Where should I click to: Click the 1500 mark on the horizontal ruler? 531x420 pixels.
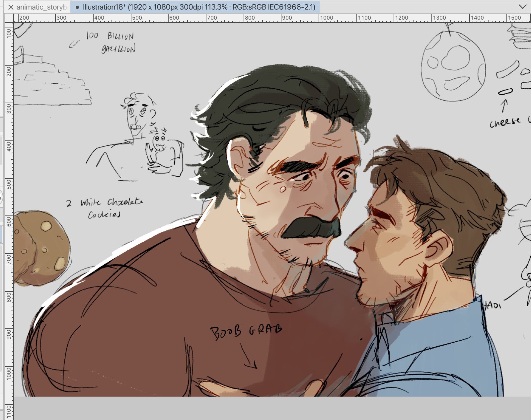click(514, 18)
